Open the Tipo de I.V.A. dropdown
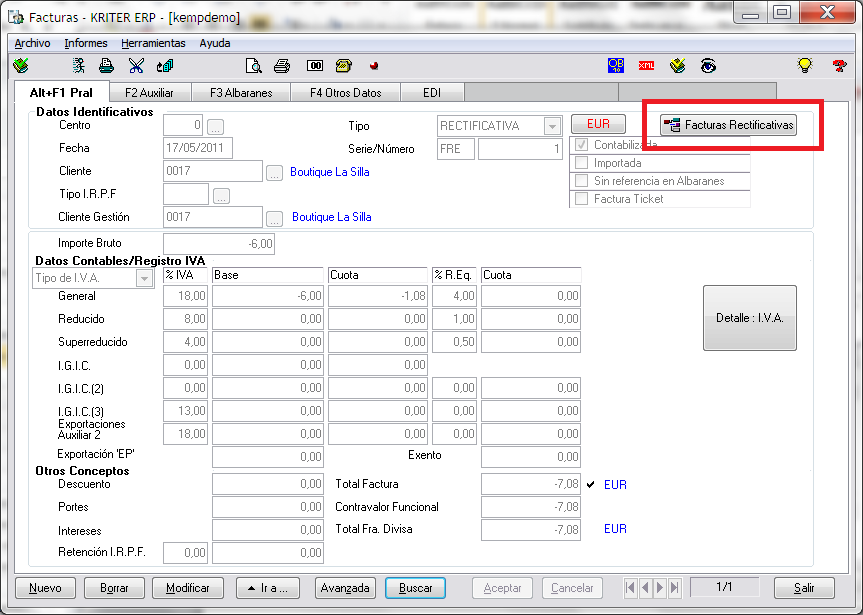863x615 pixels. pos(144,278)
